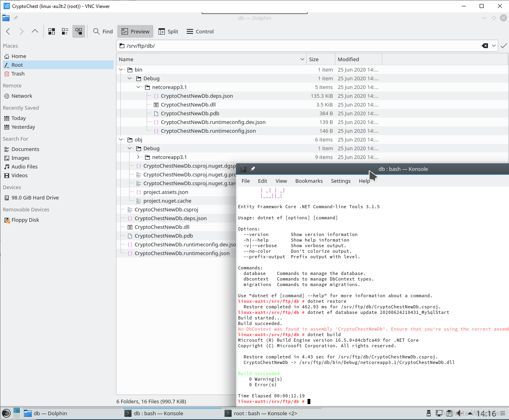Expand netcoreapp3.1 folder under obj
The width and height of the screenshot is (509, 420).
tap(139, 157)
